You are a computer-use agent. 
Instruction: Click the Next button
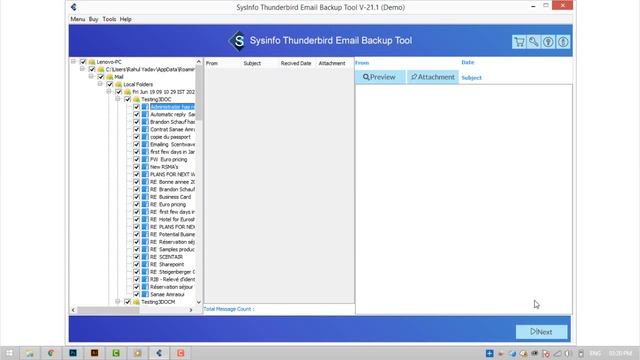pyautogui.click(x=541, y=332)
